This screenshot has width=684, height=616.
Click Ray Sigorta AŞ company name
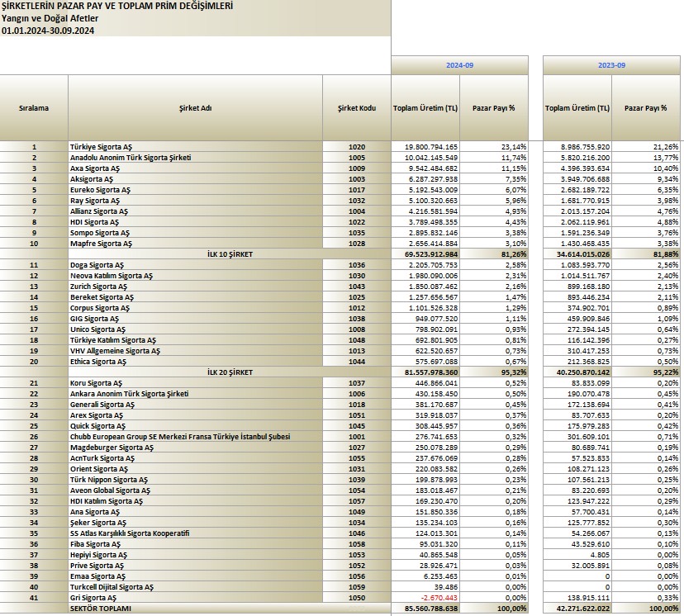(x=195, y=201)
